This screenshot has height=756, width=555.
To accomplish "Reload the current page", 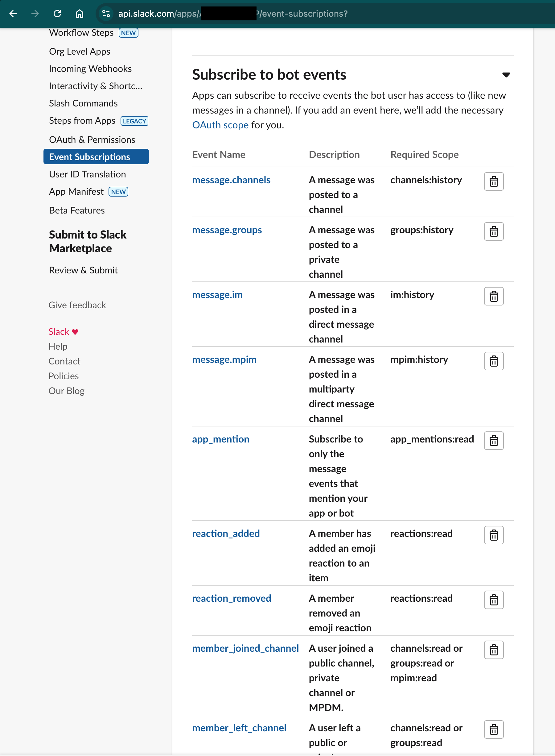I will pos(58,14).
